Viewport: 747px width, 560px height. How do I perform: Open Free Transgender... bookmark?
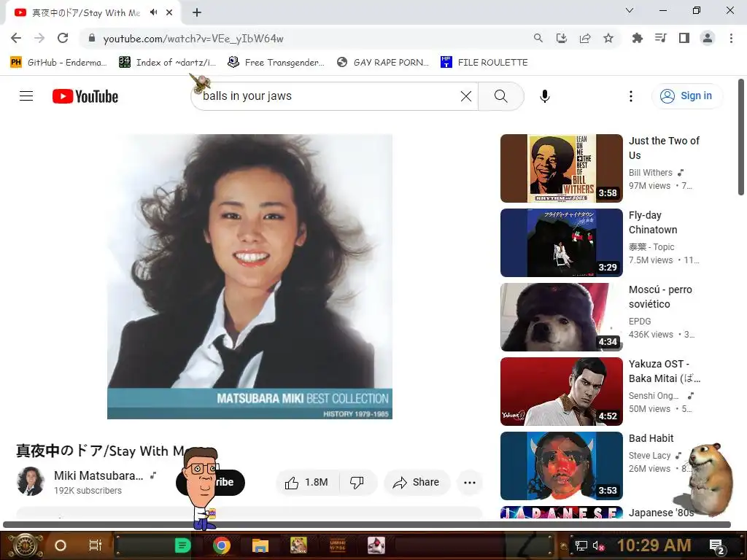pyautogui.click(x=276, y=63)
